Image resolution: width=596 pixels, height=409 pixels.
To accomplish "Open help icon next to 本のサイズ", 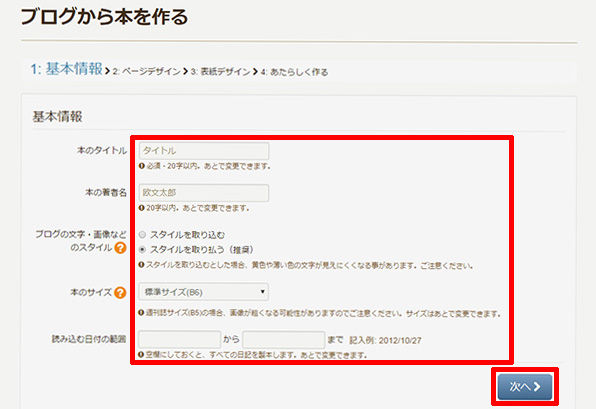I will pos(120,293).
